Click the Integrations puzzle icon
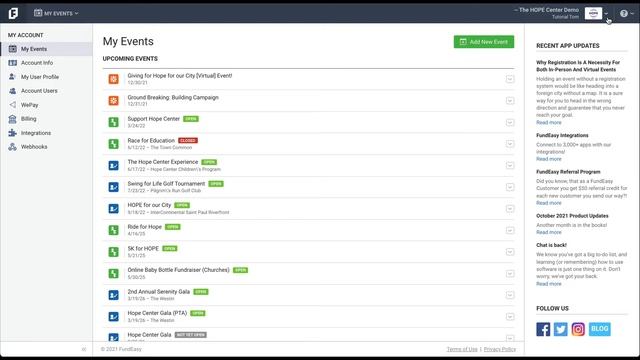Screen dimensions: 640x360 coord(13,133)
